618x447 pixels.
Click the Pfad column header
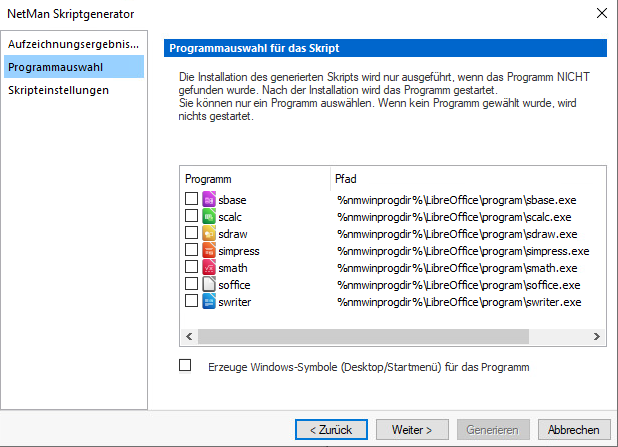pyautogui.click(x=468, y=179)
